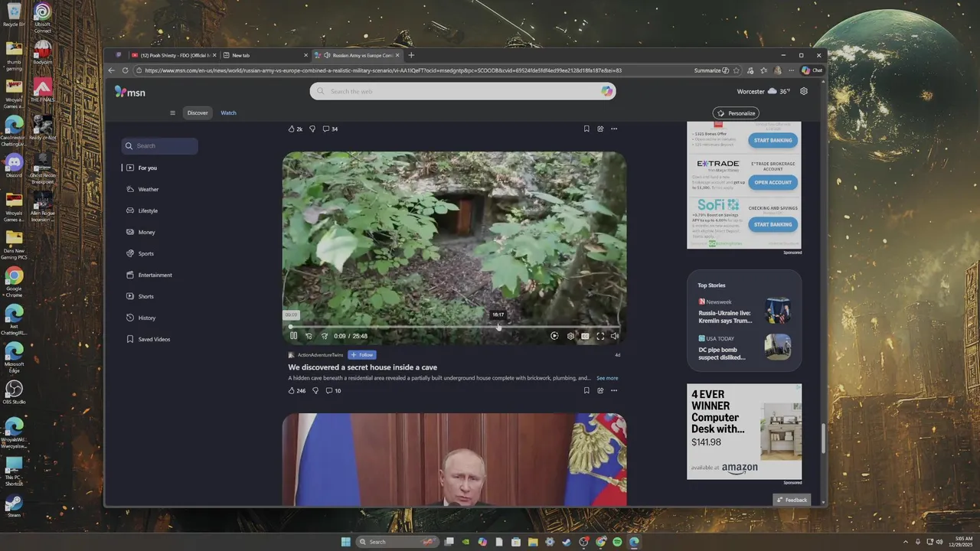Screen dimensions: 980x551
Task: Click the msn logo
Action: click(129, 92)
